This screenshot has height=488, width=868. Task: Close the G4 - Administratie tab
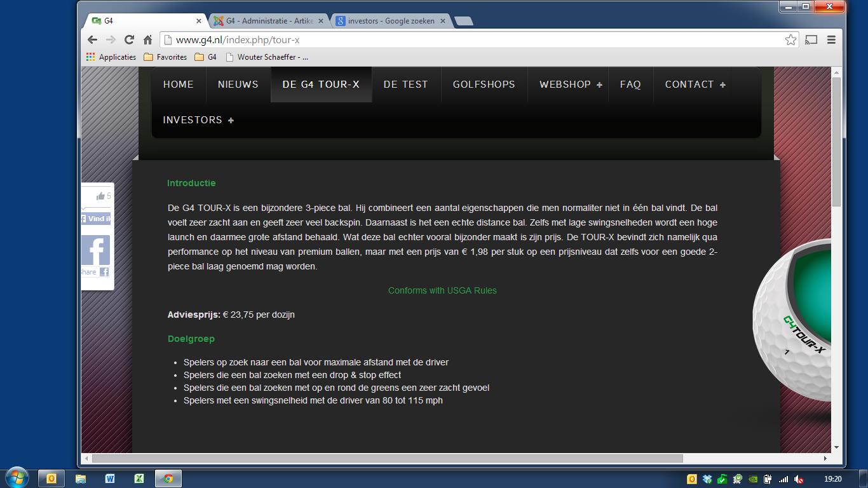[320, 21]
